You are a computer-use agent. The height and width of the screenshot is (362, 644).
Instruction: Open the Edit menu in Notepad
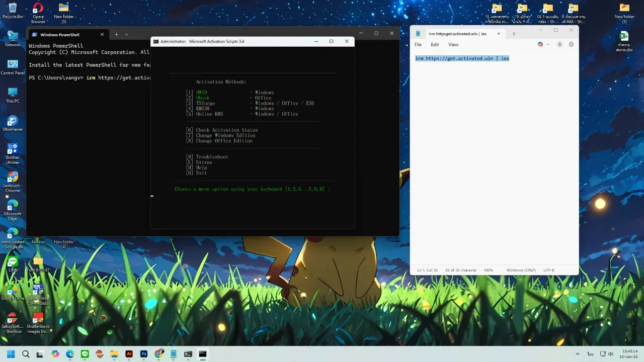click(x=435, y=45)
